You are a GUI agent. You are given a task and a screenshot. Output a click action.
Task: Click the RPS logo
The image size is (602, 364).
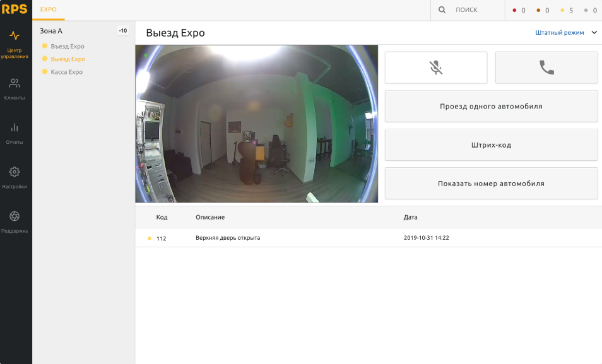coord(15,9)
